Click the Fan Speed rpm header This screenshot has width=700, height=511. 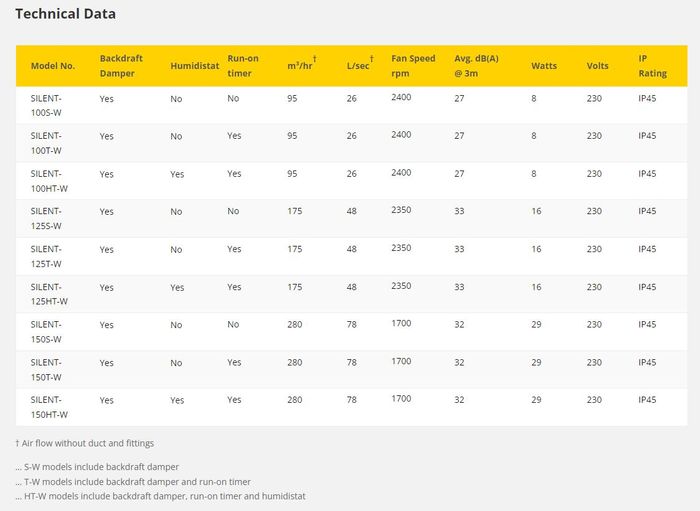click(x=411, y=66)
